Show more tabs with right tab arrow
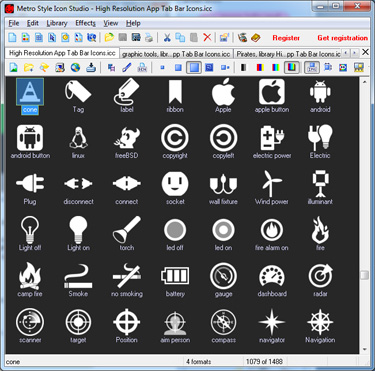The height and width of the screenshot is (371, 375). click(x=355, y=53)
